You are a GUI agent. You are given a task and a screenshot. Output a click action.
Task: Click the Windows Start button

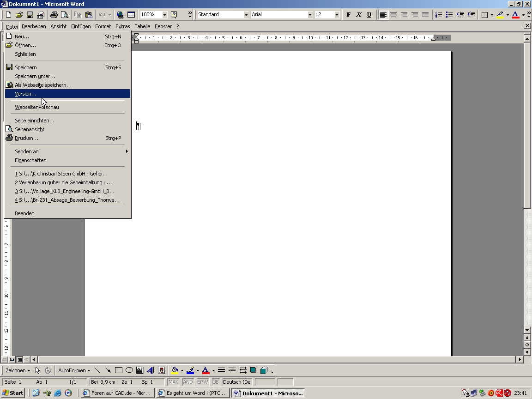pos(13,393)
